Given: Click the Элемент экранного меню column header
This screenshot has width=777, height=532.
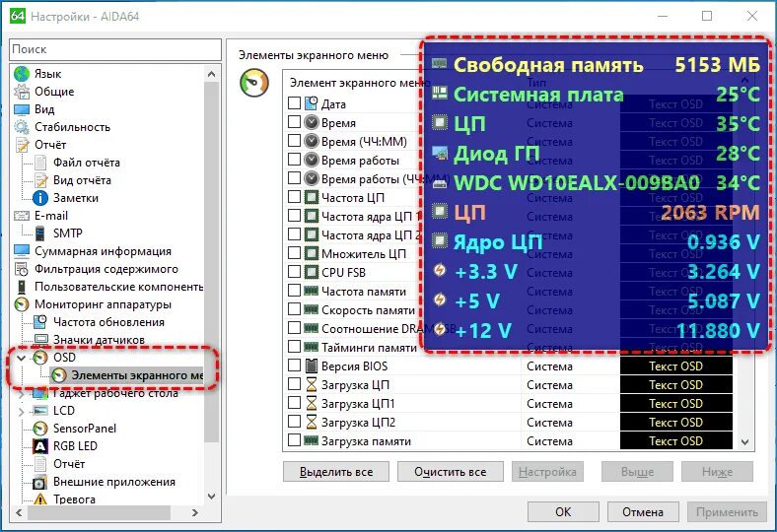Looking at the screenshot, I should point(360,83).
